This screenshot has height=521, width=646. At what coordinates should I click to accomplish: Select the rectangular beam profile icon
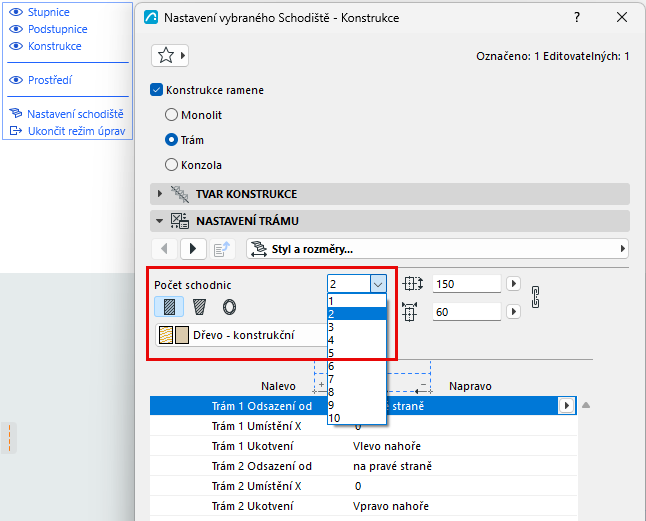point(169,307)
